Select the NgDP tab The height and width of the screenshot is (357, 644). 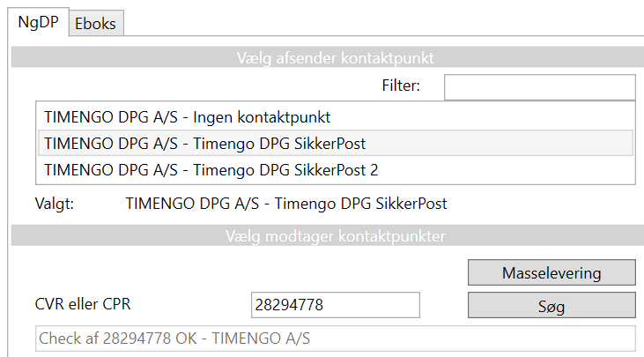[38, 23]
